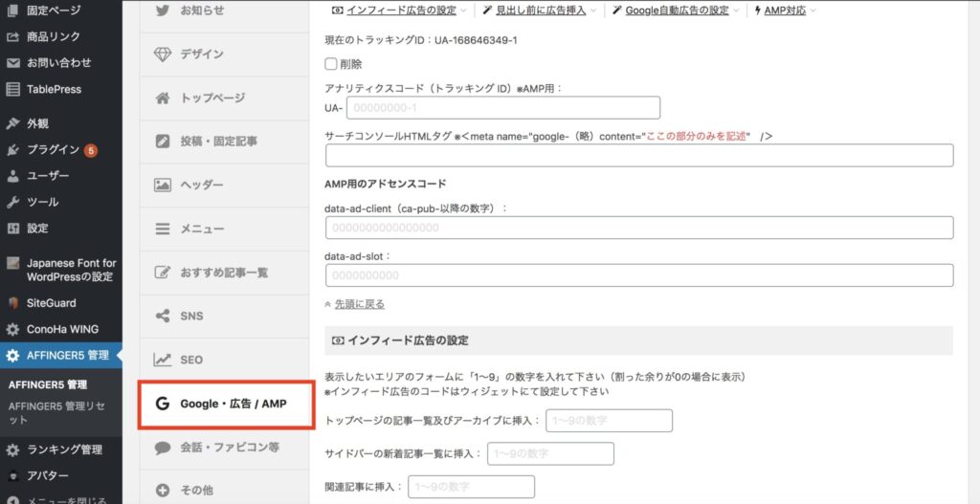Click the Twitter bird icon beside お知らせ
Screen dimensions: 980x504
(x=163, y=11)
